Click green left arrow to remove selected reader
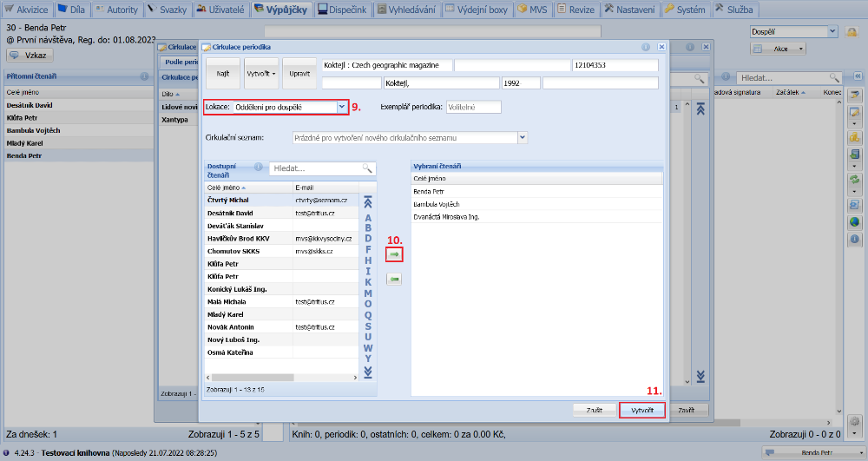 [x=394, y=279]
